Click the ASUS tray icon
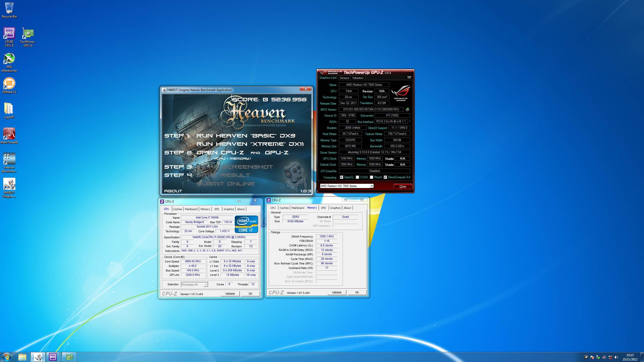644x362 pixels. tap(586, 357)
